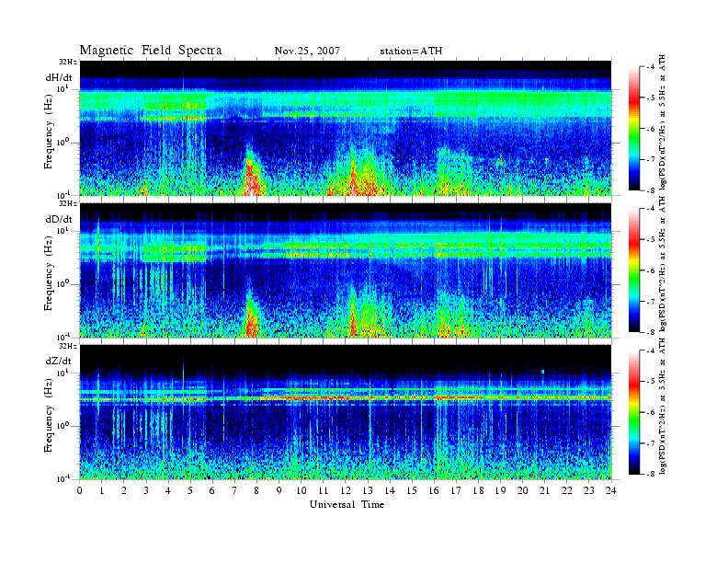Click the dZ/dt color scale's vertical PSD label
728x563 pixels.
point(663,407)
